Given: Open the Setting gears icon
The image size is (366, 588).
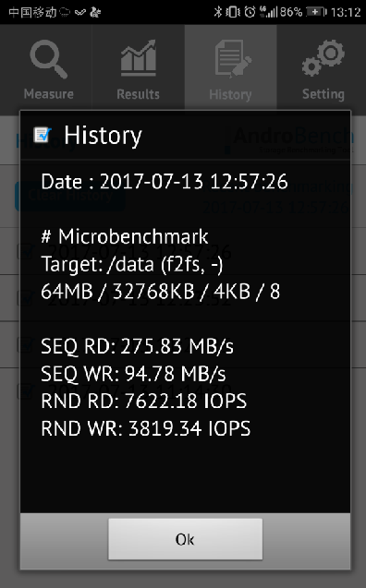Looking at the screenshot, I should coord(323,58).
